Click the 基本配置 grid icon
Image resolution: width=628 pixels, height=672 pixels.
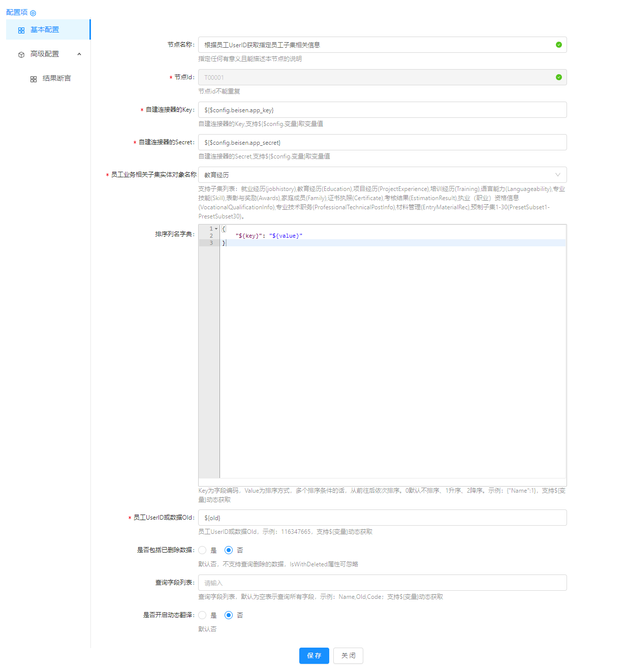coord(21,29)
